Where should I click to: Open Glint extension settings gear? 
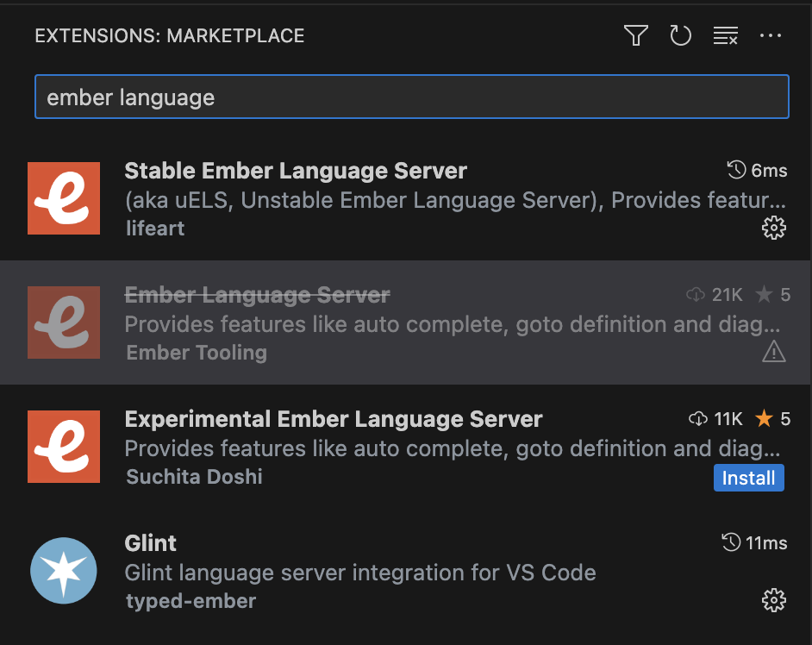tap(774, 600)
